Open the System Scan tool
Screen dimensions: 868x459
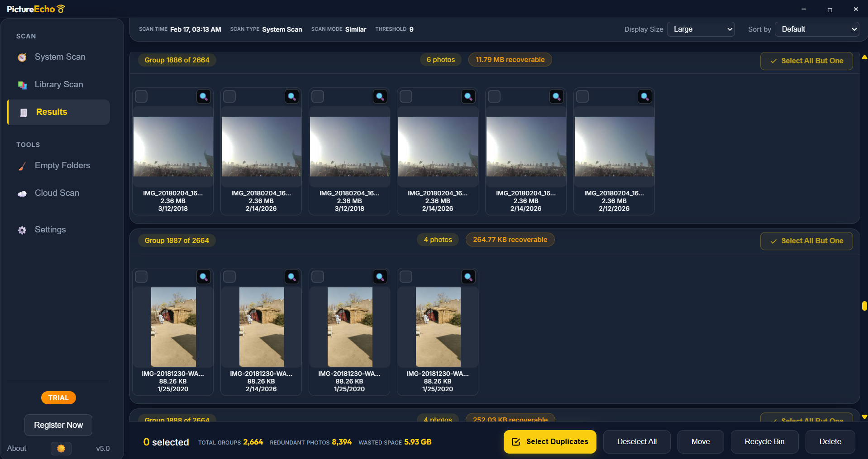coord(60,57)
